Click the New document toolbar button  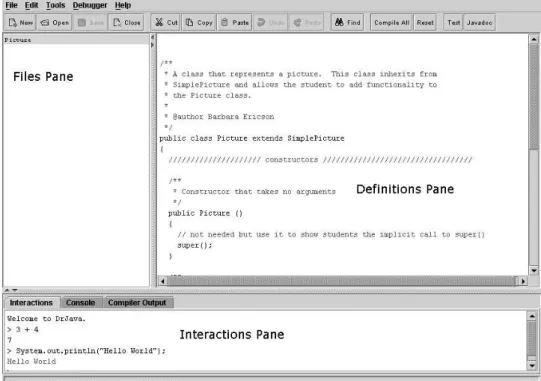(20, 22)
